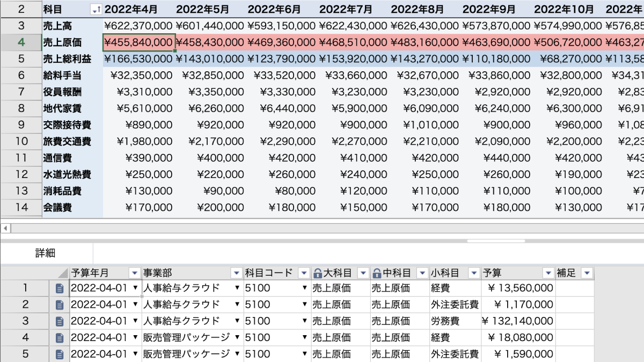The image size is (644, 362).
Task: Click the document icon in detail row 1
Action: pos(60,288)
